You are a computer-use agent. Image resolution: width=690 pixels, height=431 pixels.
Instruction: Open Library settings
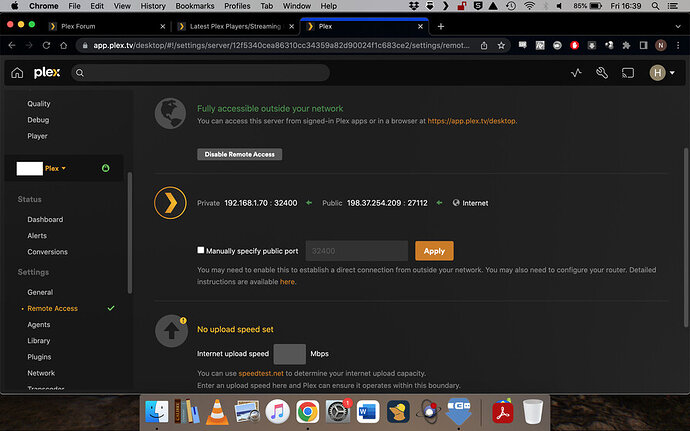[x=39, y=341]
